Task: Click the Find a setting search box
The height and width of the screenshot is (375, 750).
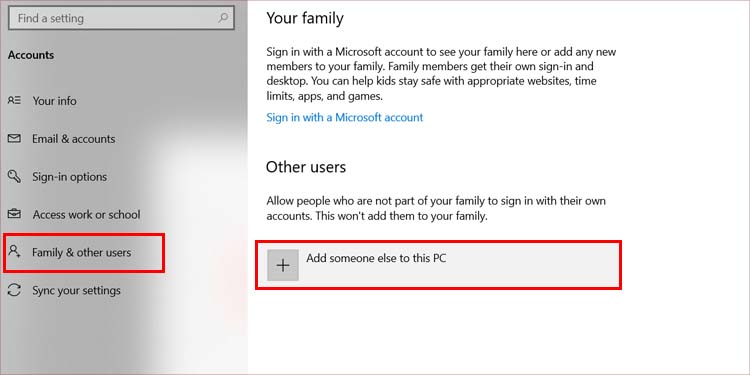Action: click(121, 19)
